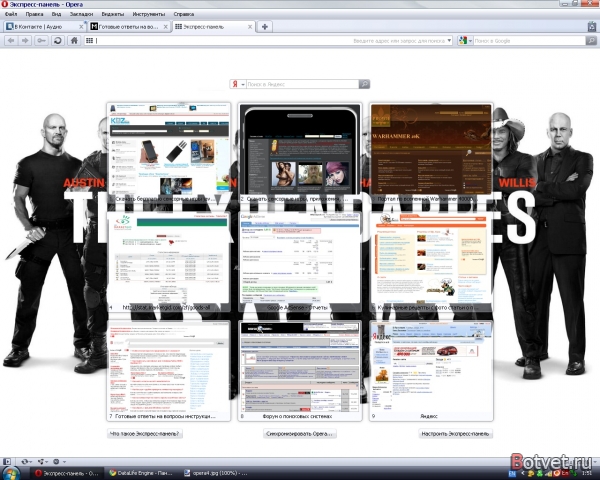Open the closed tabs trash can

tap(592, 26)
